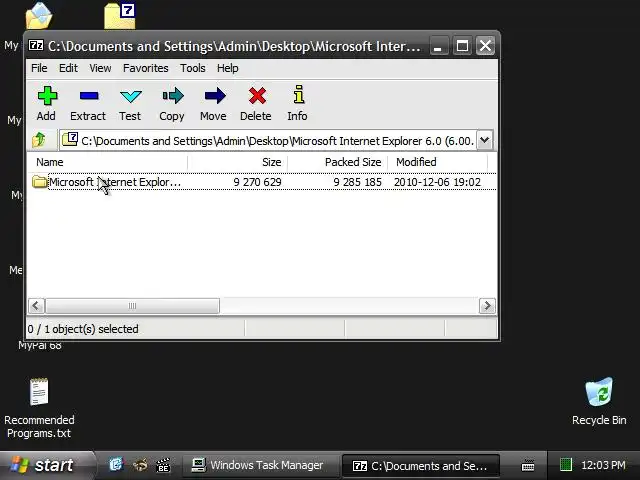The image size is (640, 480).
Task: Click the archive icon in address bar
Action: click(70, 139)
